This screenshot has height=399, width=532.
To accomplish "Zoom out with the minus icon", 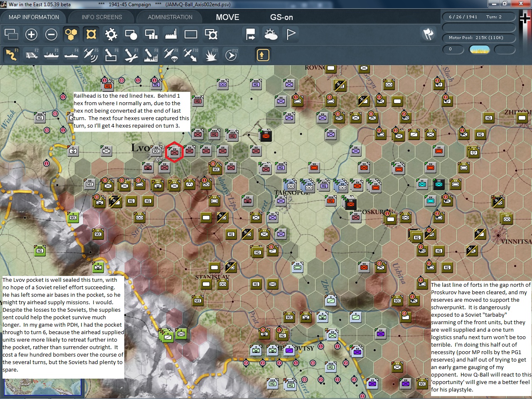I will pyautogui.click(x=51, y=34).
